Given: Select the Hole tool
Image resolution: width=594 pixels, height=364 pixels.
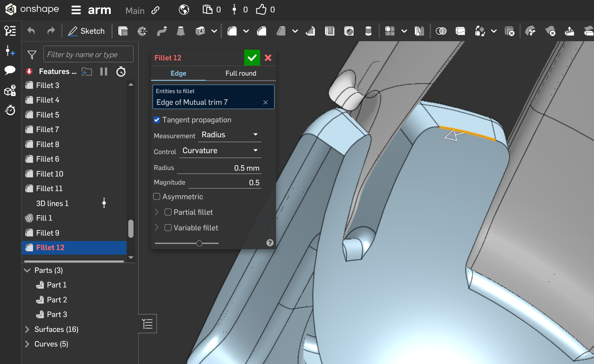Looking at the screenshot, I should coord(349,31).
